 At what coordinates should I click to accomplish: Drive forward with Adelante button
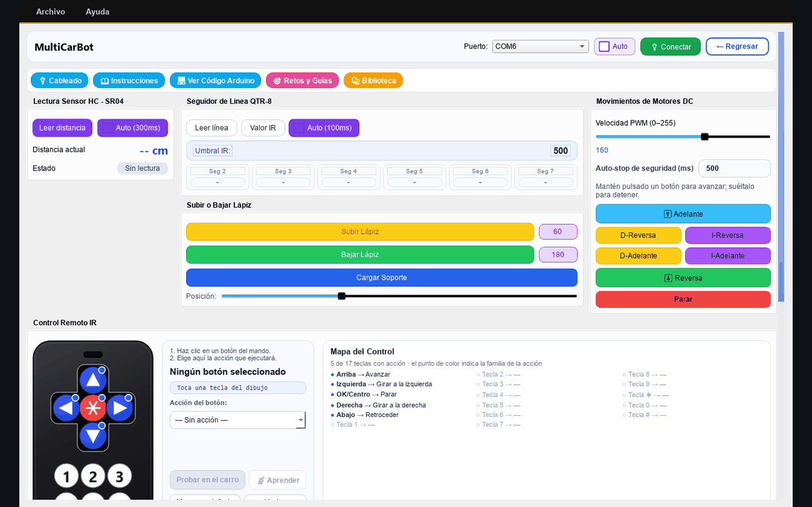(x=683, y=214)
